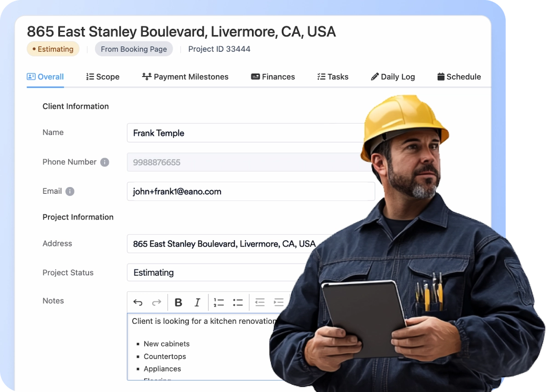Insert a numbered list in Notes
552x392 pixels.
pyautogui.click(x=218, y=302)
